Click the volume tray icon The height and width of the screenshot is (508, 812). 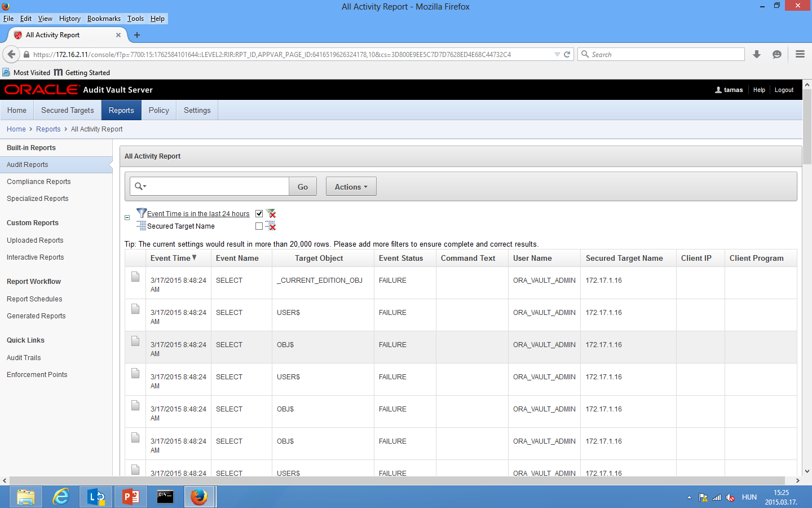click(731, 497)
